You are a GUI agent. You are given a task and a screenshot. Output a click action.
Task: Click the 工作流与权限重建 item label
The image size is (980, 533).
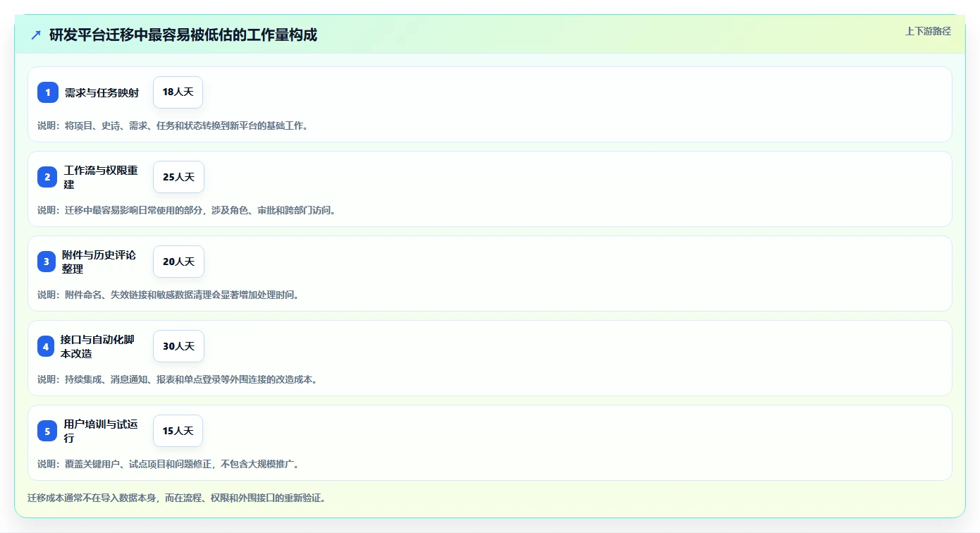pos(101,177)
